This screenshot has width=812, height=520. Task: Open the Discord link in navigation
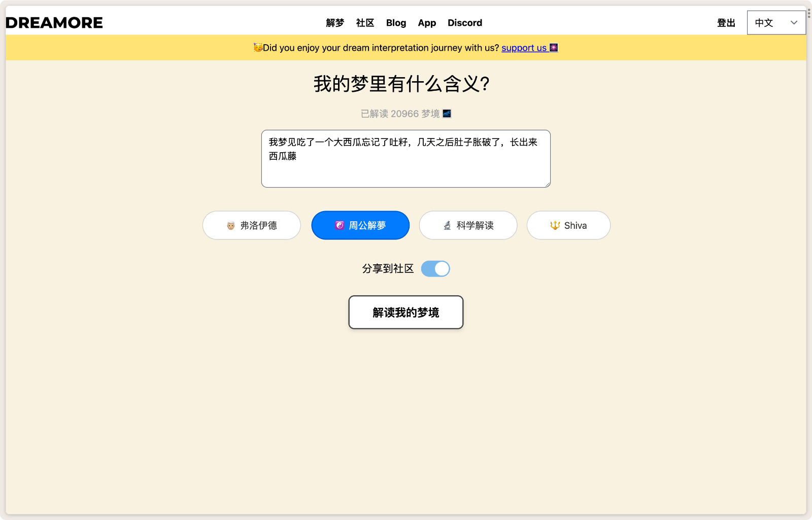[465, 23]
